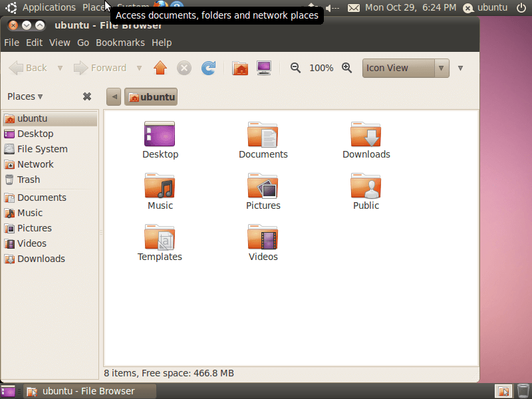This screenshot has height=399, width=532.
Task: Select Music bookmark in sidebar
Action: [x=50, y=213]
